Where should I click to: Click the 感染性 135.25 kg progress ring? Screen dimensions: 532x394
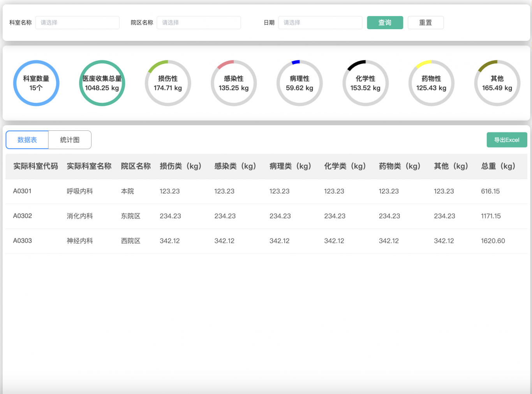point(234,83)
